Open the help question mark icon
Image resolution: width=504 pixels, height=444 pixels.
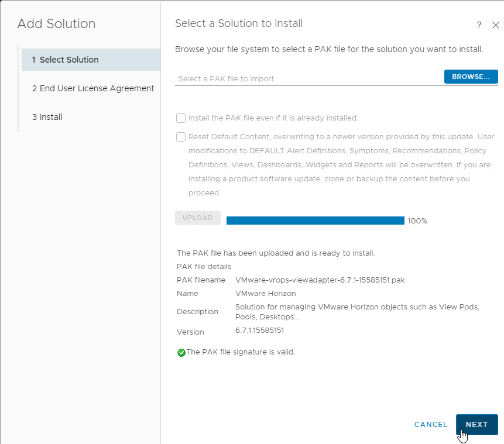coord(479,25)
